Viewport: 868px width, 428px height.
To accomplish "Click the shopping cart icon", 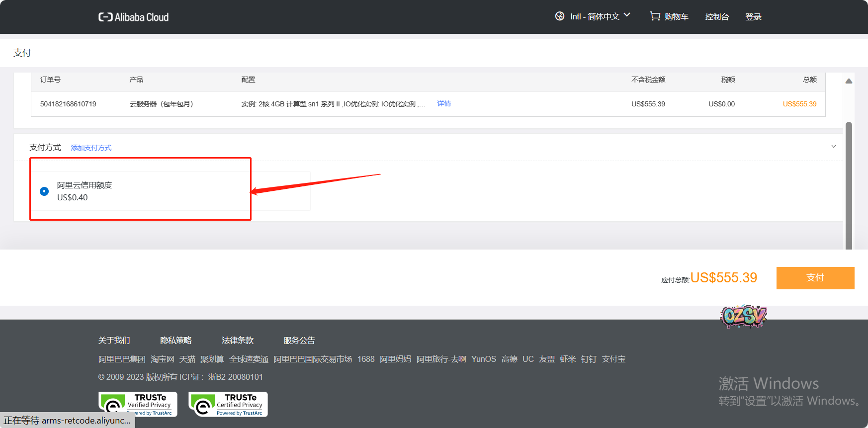I will click(x=655, y=16).
